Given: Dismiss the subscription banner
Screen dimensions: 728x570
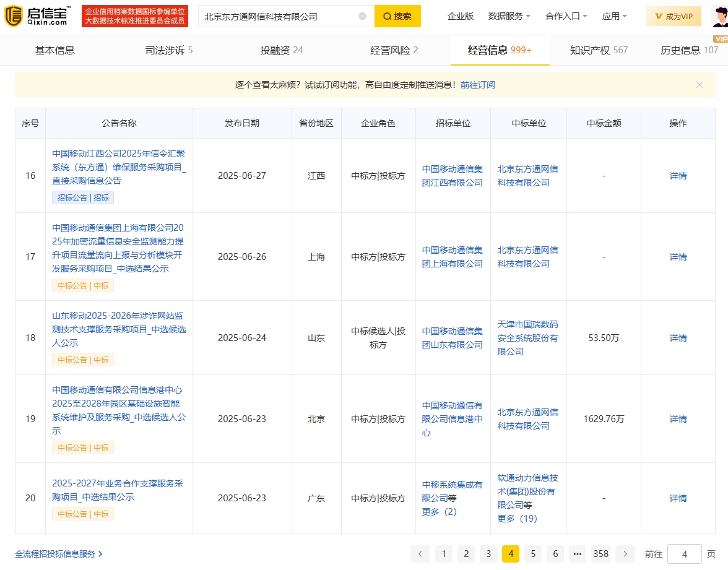Looking at the screenshot, I should [700, 85].
